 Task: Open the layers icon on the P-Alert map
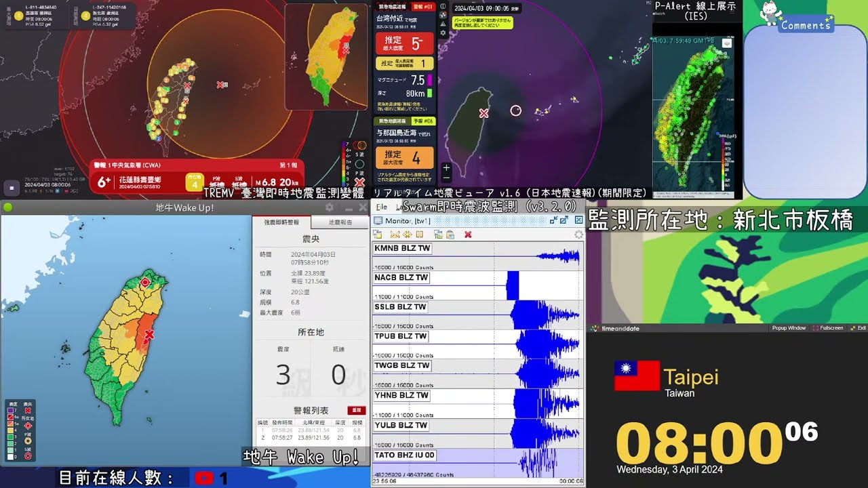[x=727, y=43]
